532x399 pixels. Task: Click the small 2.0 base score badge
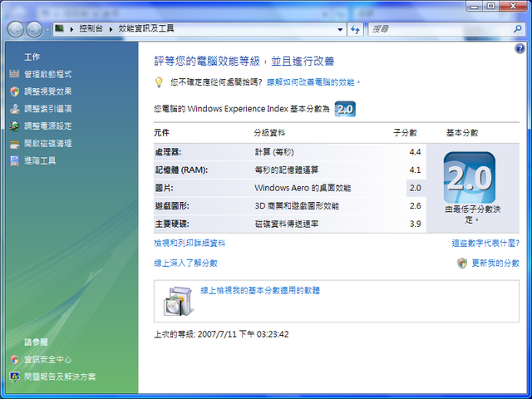pyautogui.click(x=345, y=109)
